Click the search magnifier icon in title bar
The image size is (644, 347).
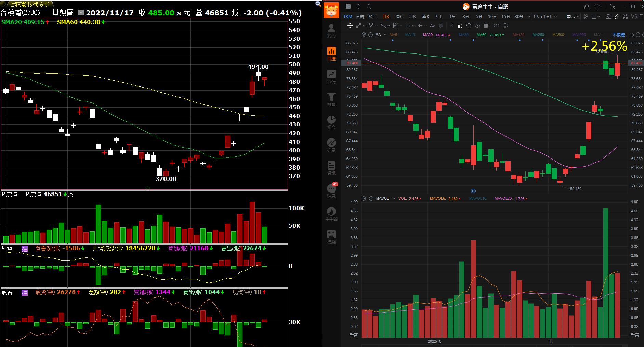tap(369, 6)
